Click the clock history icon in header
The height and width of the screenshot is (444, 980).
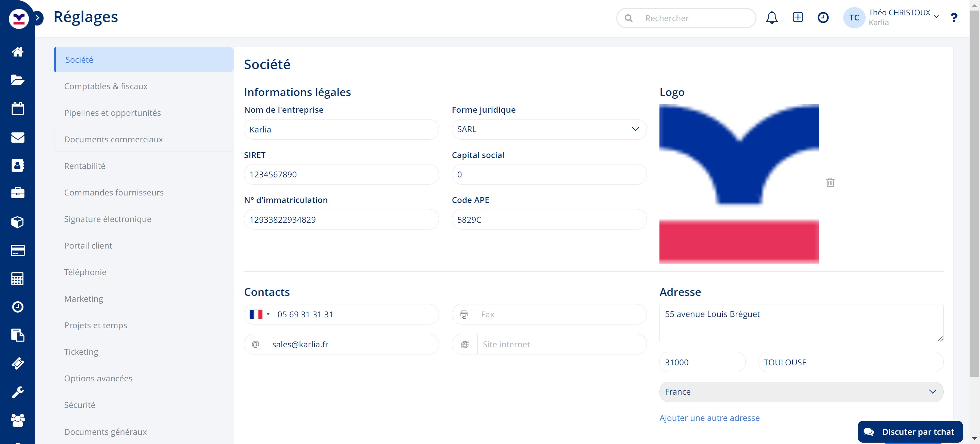coord(823,17)
